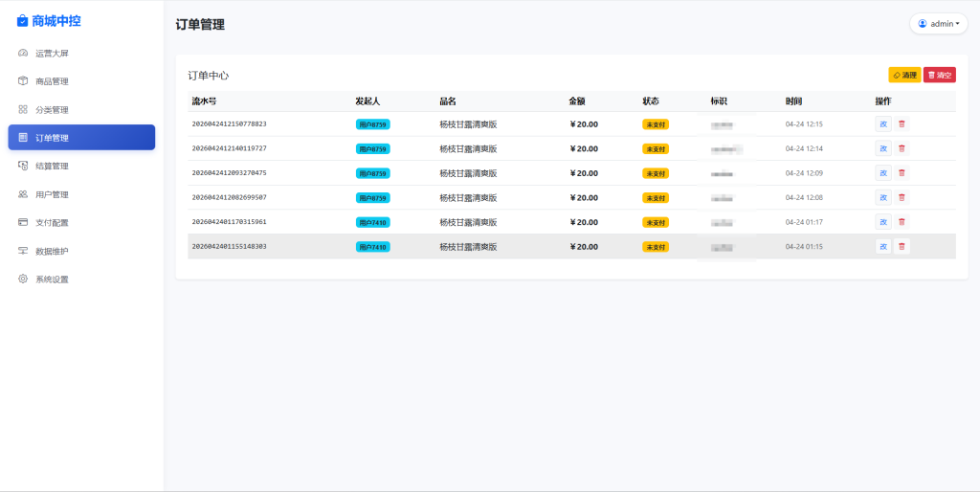Click the 结算管理 sidebar icon
The height and width of the screenshot is (492, 980).
(x=23, y=166)
